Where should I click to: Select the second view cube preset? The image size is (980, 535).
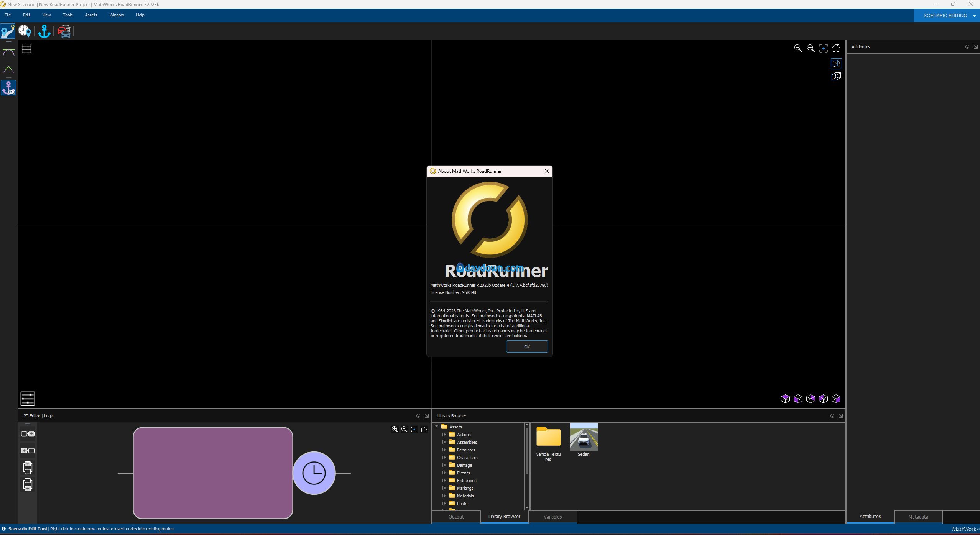coord(798,399)
